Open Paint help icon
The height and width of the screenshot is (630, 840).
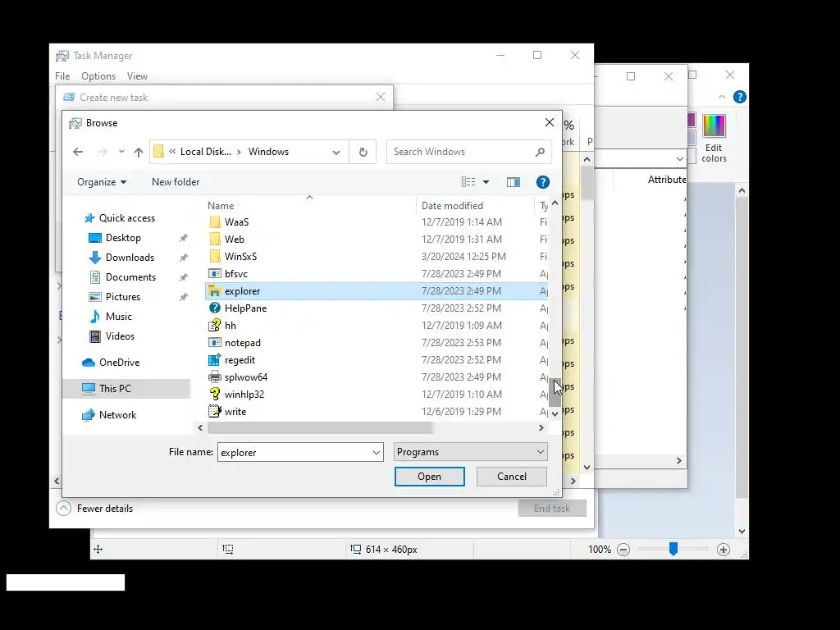click(x=739, y=97)
